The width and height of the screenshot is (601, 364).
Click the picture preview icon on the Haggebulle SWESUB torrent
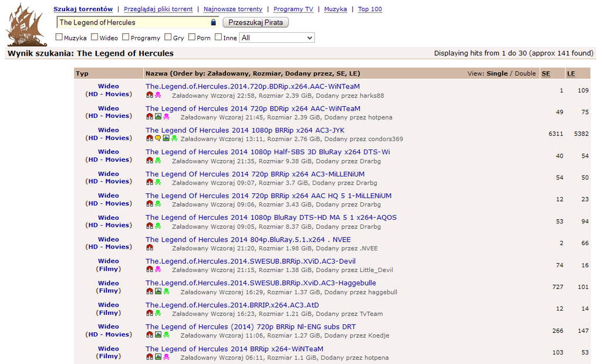pos(158,291)
